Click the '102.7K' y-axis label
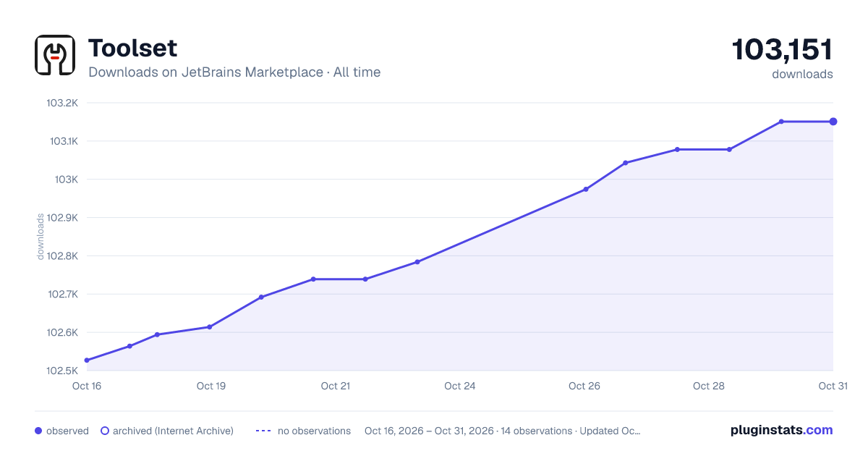The width and height of the screenshot is (868, 456). [x=62, y=295]
